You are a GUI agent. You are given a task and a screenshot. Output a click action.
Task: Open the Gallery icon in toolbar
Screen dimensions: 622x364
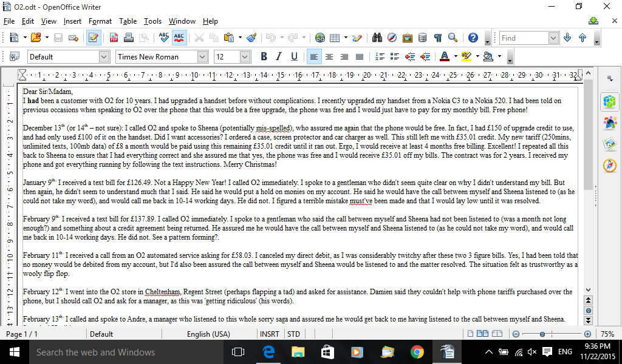pos(408,38)
